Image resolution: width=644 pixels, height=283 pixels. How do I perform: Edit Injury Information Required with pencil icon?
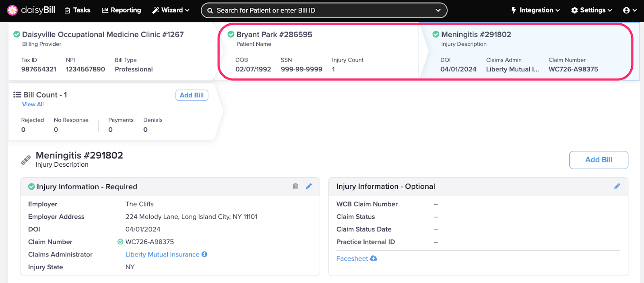coord(309,186)
